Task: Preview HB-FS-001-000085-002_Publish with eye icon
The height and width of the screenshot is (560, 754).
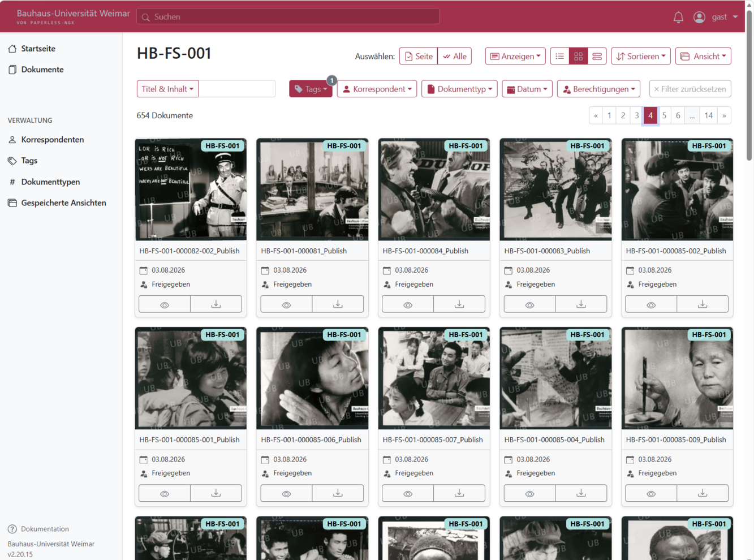Action: click(651, 304)
